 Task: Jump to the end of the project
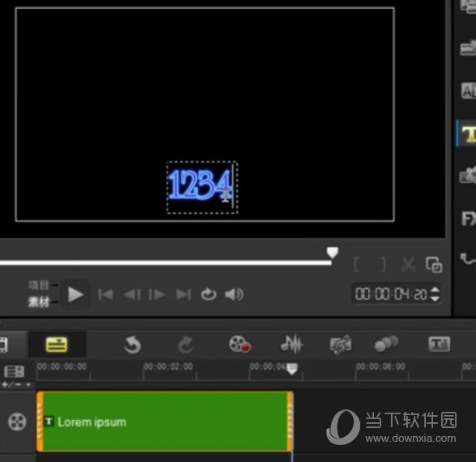pos(184,295)
